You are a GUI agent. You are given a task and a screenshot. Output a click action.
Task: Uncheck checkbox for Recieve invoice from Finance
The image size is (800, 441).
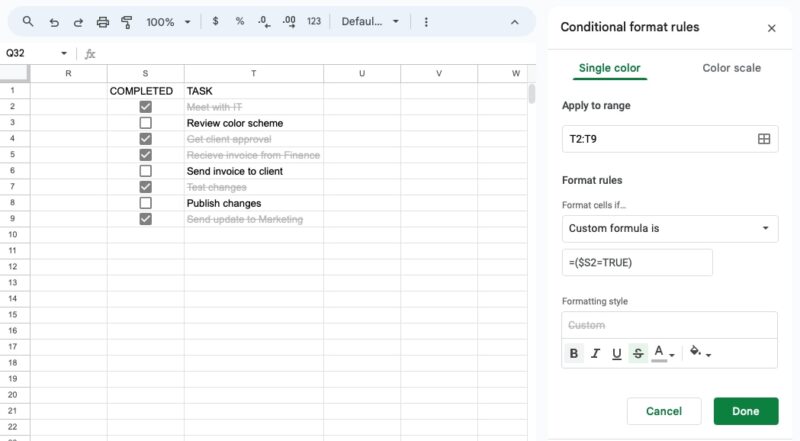[x=145, y=155]
